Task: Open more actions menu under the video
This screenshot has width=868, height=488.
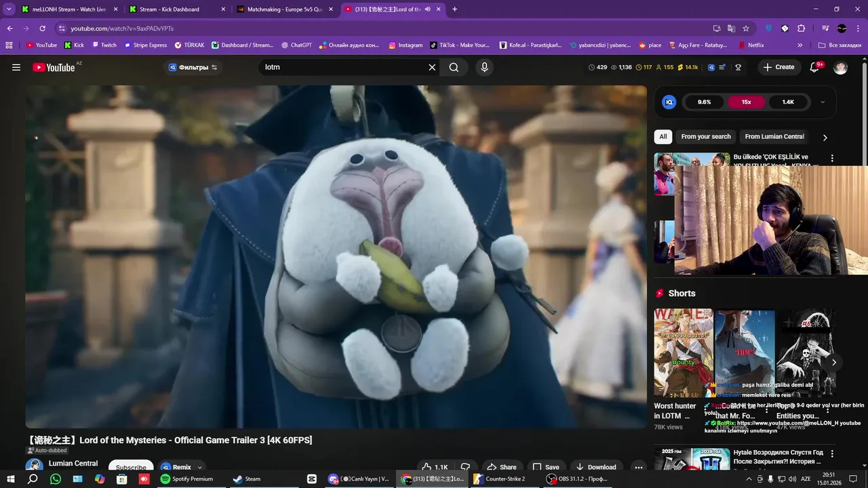Action: coord(638,467)
